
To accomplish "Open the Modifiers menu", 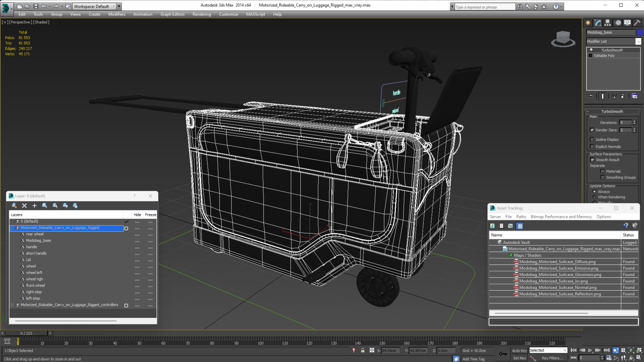I will coord(117,14).
